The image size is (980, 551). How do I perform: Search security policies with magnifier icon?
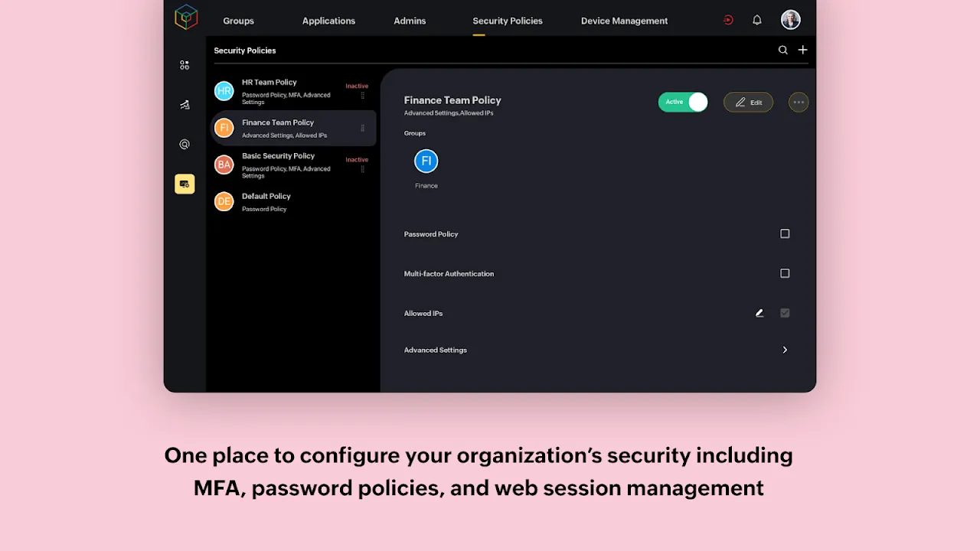tap(782, 50)
